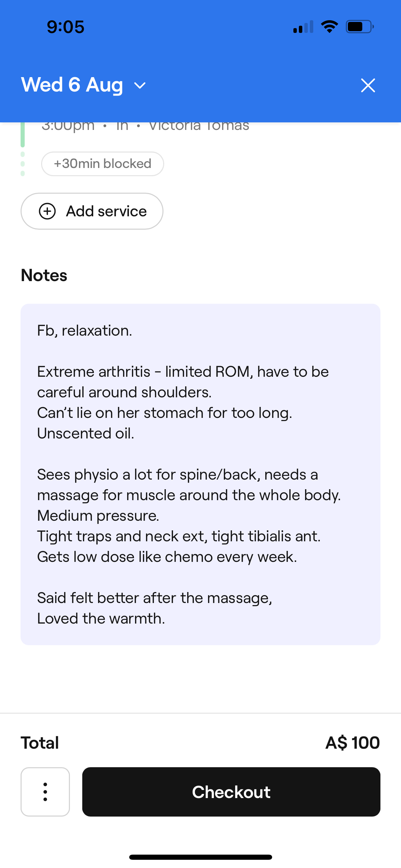Tap the 9:05 clock in the status bar
401x868 pixels.
pos(65,27)
